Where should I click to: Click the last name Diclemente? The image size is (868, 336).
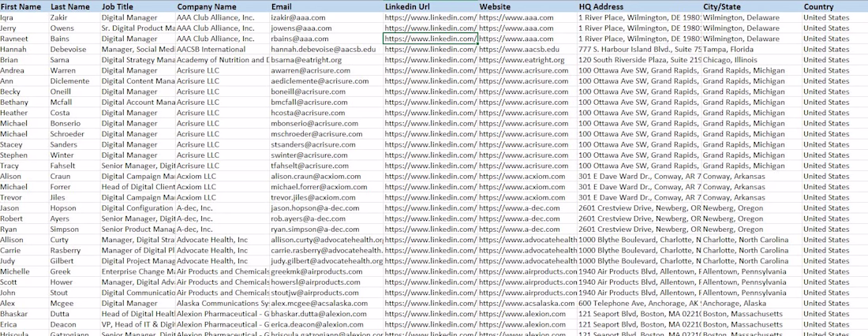click(75, 80)
